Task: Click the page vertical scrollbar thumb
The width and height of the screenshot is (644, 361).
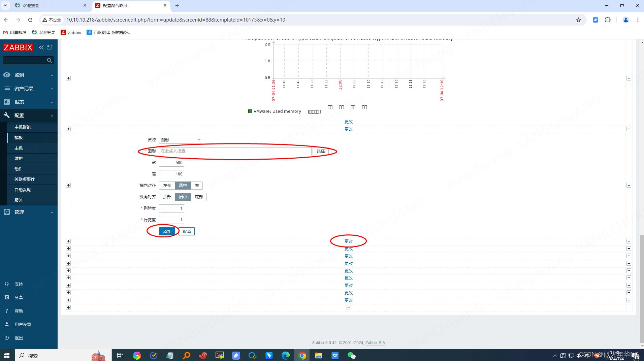Action: point(642,289)
